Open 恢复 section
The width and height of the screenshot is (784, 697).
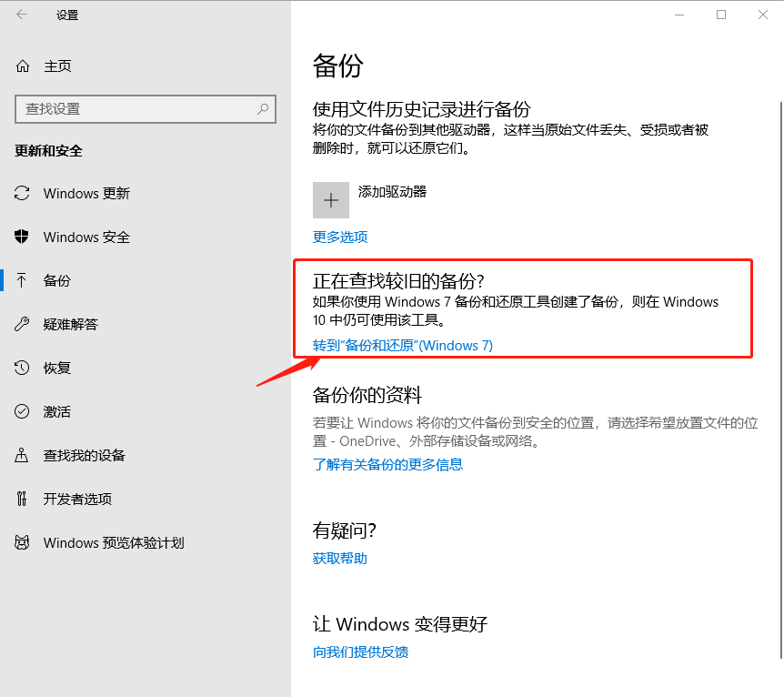(x=57, y=368)
